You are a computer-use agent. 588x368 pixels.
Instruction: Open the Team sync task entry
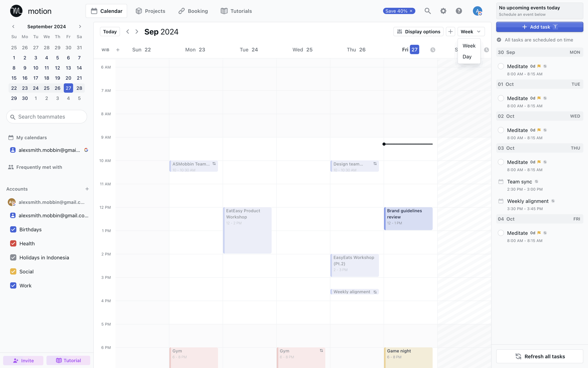click(540, 185)
